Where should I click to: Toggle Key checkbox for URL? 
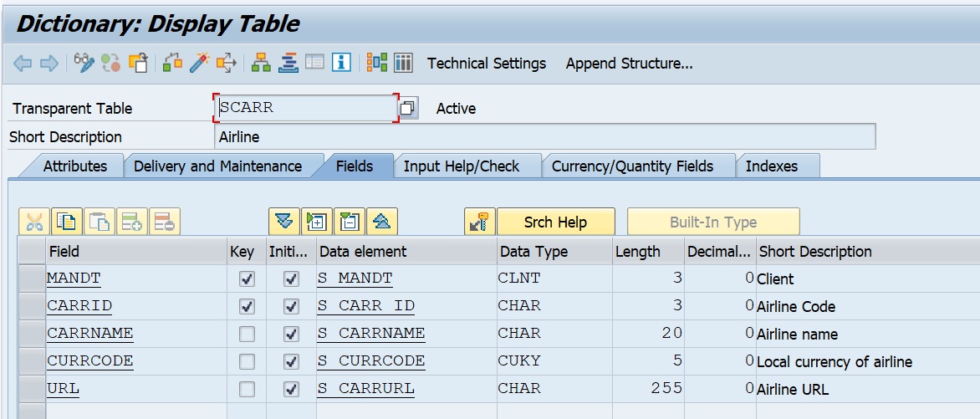[x=247, y=389]
